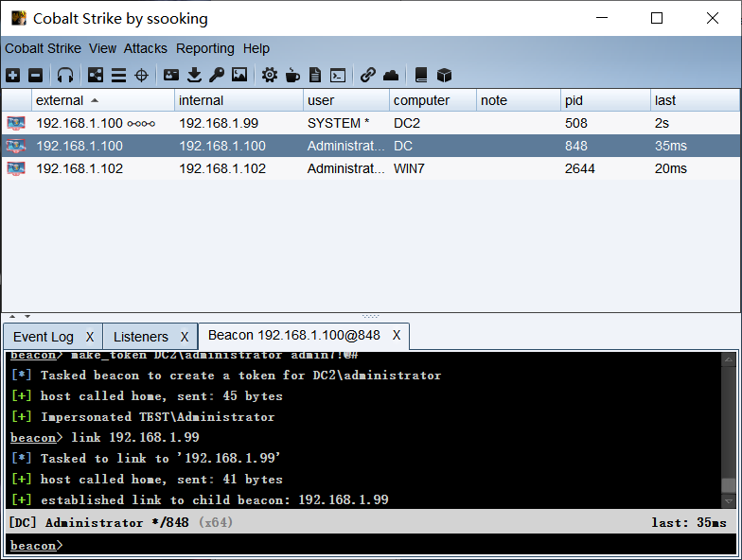Switch to Session Table view icon

tap(118, 75)
